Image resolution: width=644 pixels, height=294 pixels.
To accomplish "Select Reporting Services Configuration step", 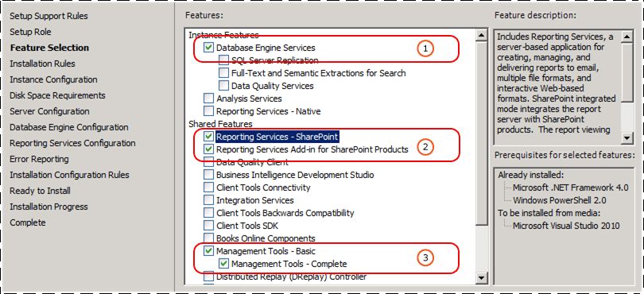I will pyautogui.click(x=72, y=143).
